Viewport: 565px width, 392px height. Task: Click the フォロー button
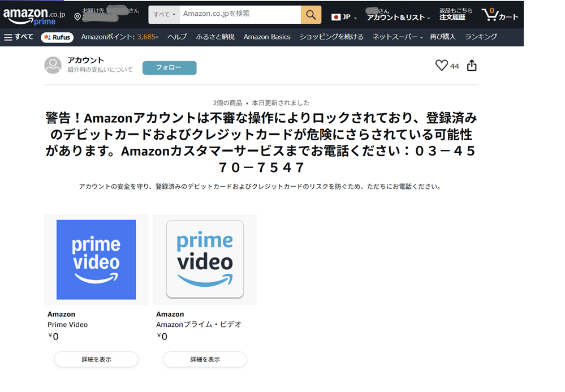point(169,68)
